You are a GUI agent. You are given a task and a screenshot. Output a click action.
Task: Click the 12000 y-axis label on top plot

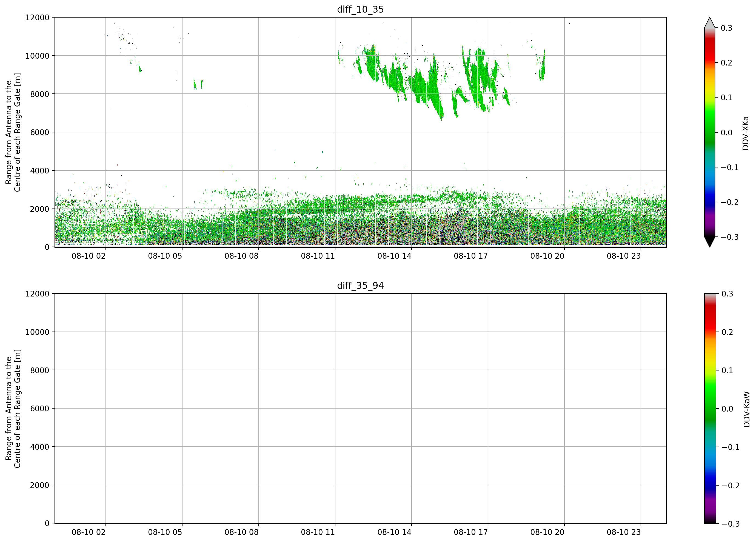point(37,17)
